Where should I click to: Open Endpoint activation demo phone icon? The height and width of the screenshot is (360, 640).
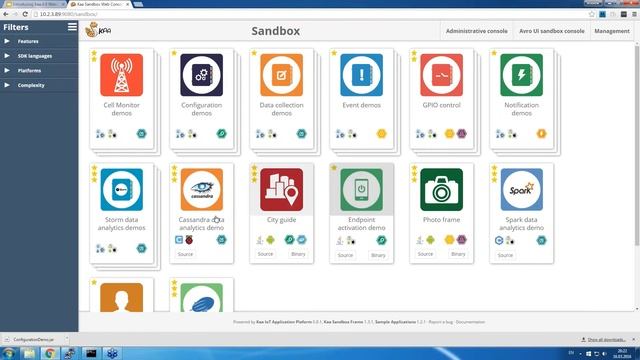[x=362, y=190]
